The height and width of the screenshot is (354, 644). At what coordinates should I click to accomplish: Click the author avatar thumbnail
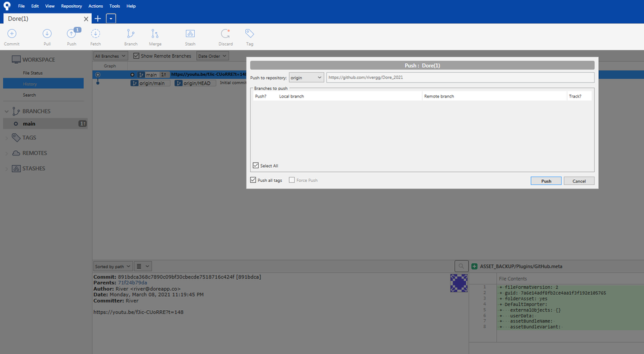(x=459, y=283)
